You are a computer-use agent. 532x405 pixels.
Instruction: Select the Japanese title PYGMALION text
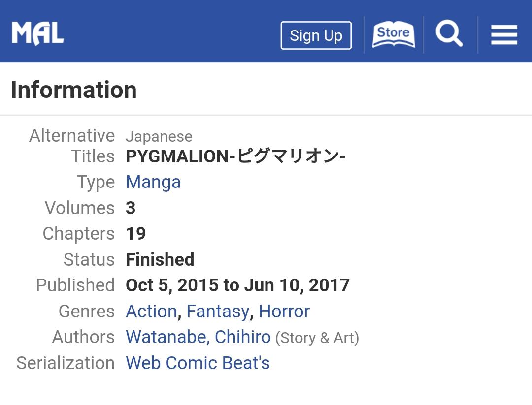coord(235,156)
